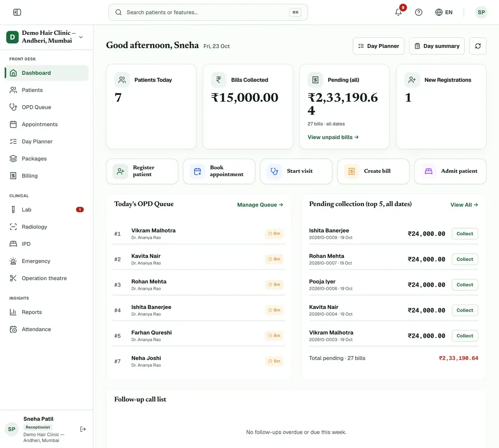Open the Day Planner button in header
This screenshot has height=448, width=499.
click(378, 46)
